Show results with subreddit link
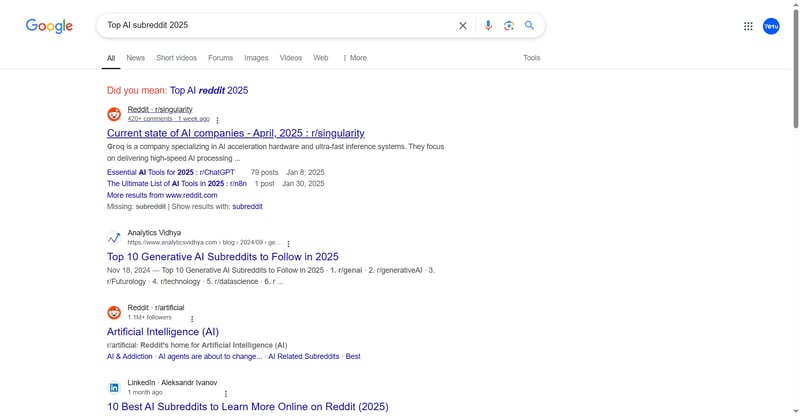800x416 pixels. (247, 207)
